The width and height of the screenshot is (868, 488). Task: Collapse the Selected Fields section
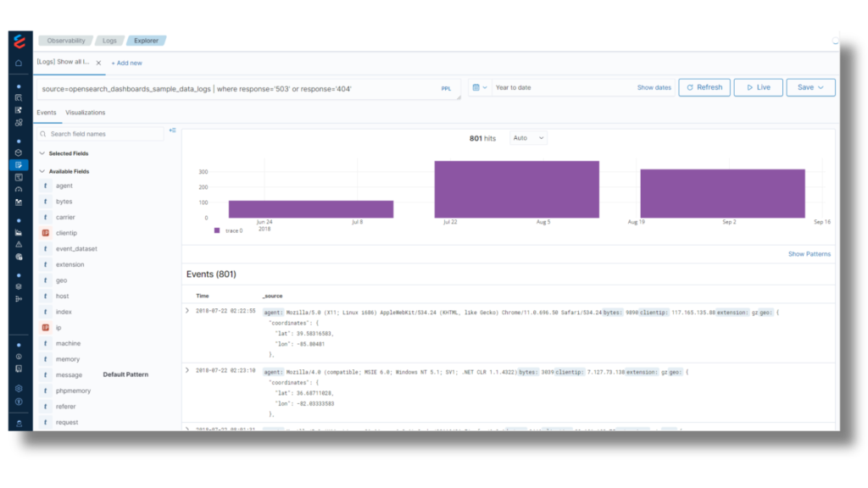(42, 153)
